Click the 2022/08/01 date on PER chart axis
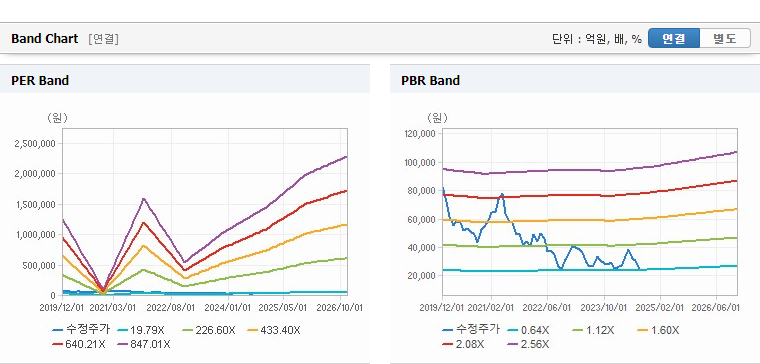Image resolution: width=760 pixels, height=364 pixels. [171, 307]
